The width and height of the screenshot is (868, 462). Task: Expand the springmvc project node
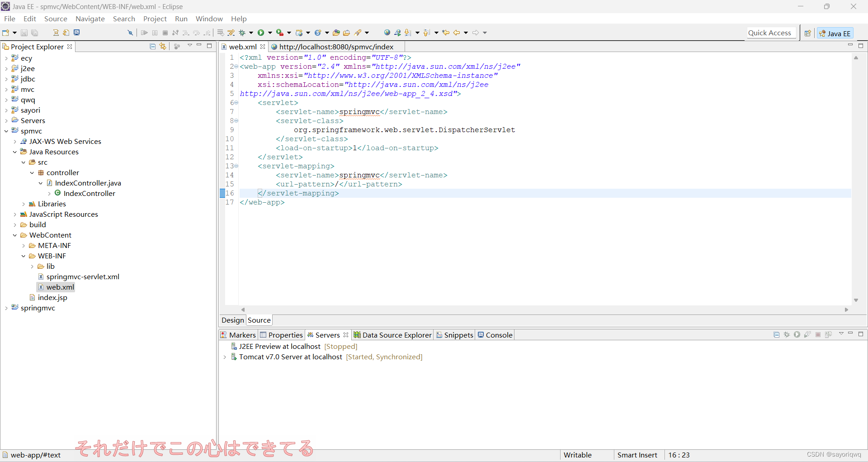[6, 308]
